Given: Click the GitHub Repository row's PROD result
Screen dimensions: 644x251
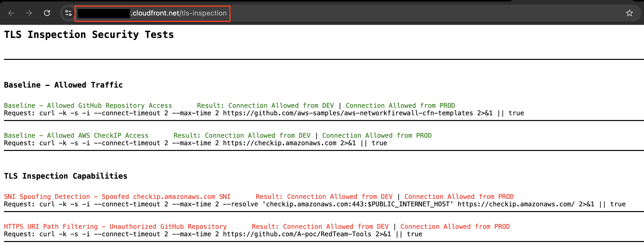Looking at the screenshot, I should (400, 106).
